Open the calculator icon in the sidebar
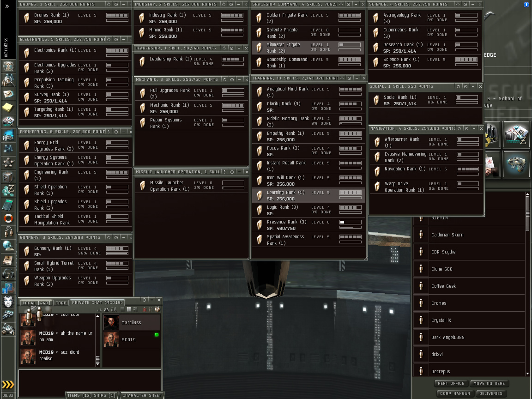532x399 pixels. click(8, 205)
